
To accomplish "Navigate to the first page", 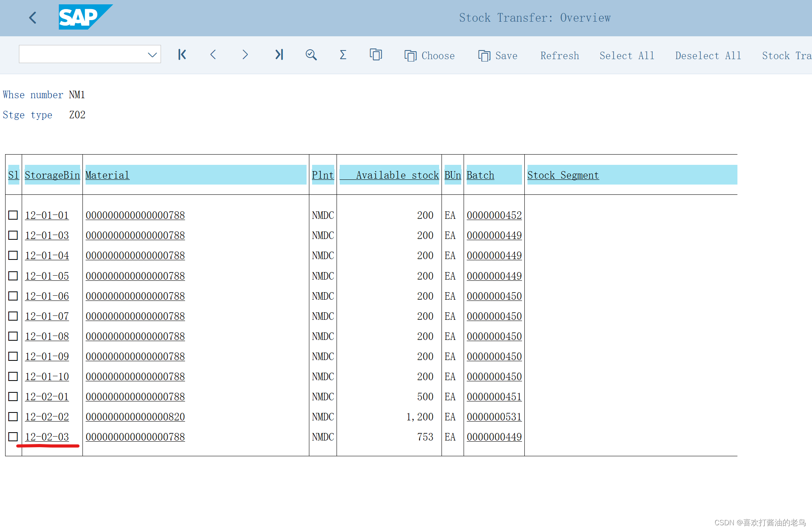I will (x=182, y=54).
